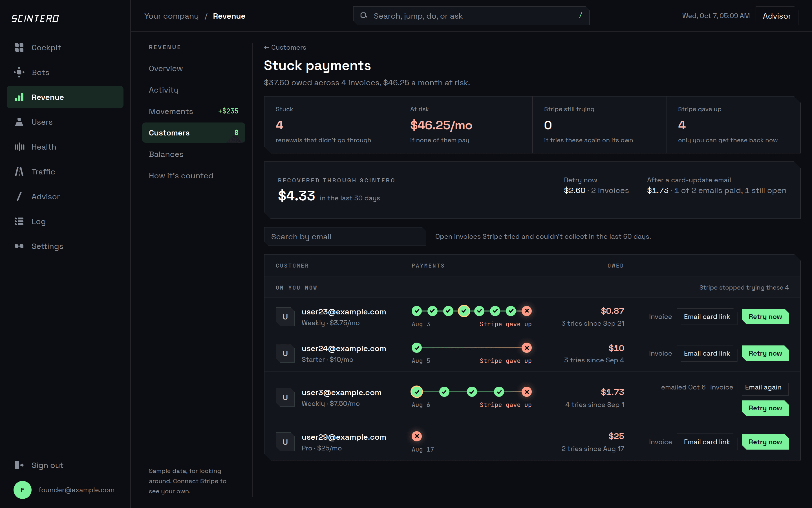Switch to Activity in Revenue menu
Viewport: 812px width, 508px height.
click(194, 90)
